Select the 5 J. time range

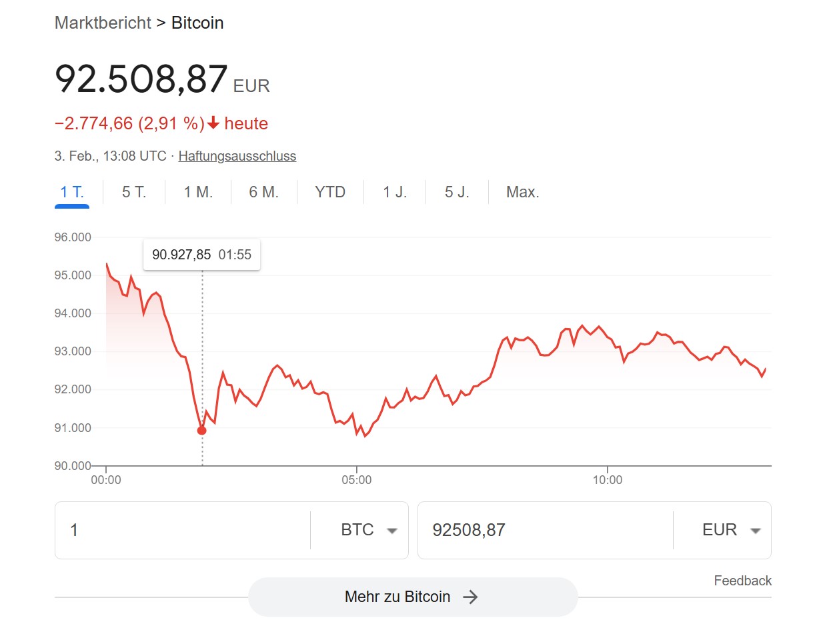click(x=457, y=193)
